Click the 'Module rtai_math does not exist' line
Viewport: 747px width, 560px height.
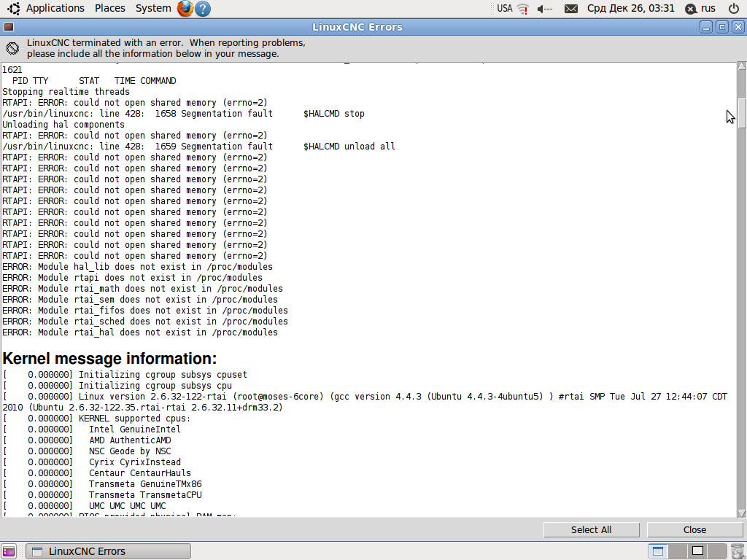coord(142,289)
